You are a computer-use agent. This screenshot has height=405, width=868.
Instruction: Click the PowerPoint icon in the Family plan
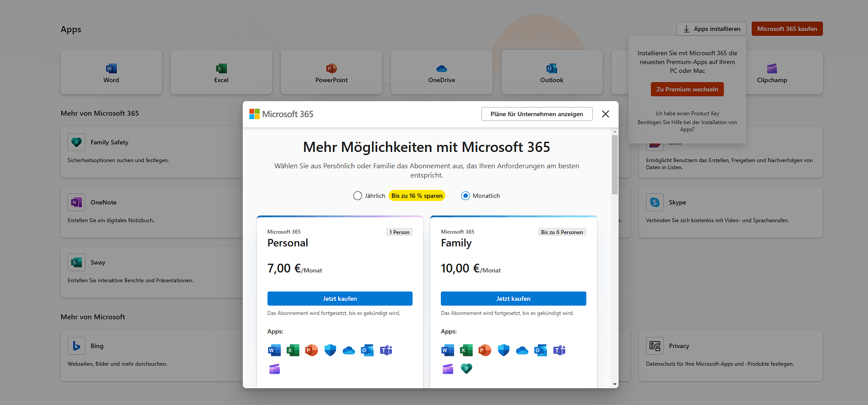485,350
